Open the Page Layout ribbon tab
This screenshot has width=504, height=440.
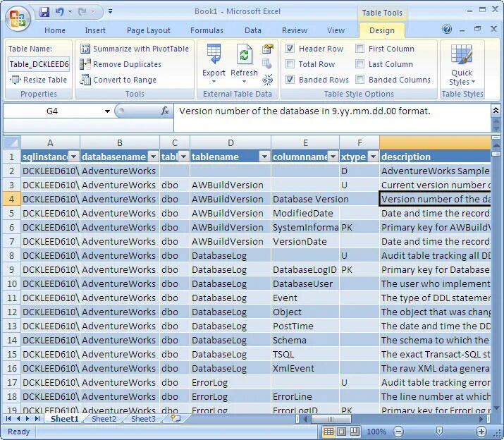click(x=149, y=30)
